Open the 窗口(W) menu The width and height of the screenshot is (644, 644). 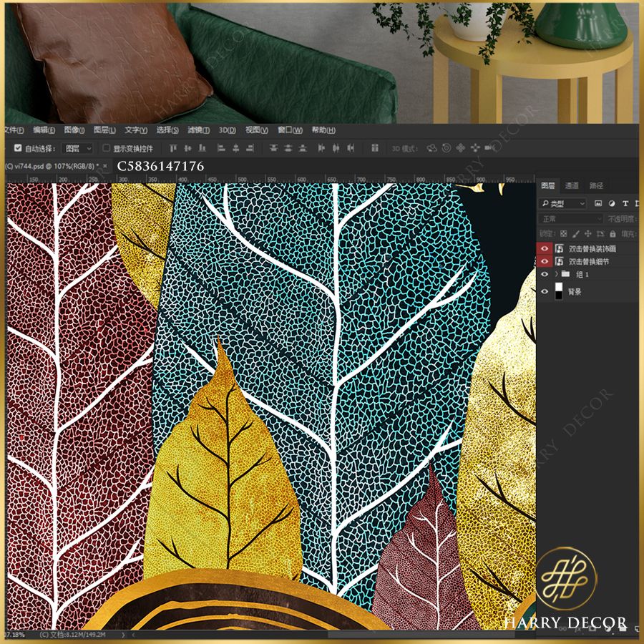290,130
